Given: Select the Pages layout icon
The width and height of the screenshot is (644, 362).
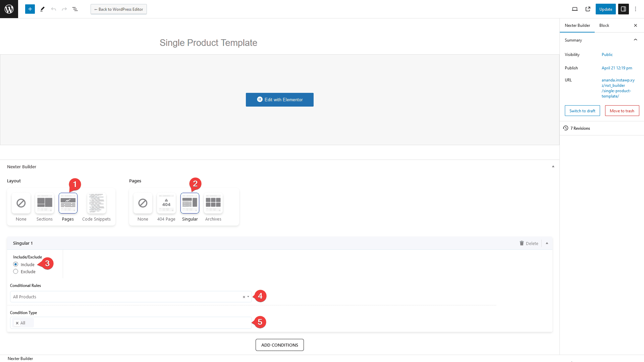Looking at the screenshot, I should coord(68,203).
